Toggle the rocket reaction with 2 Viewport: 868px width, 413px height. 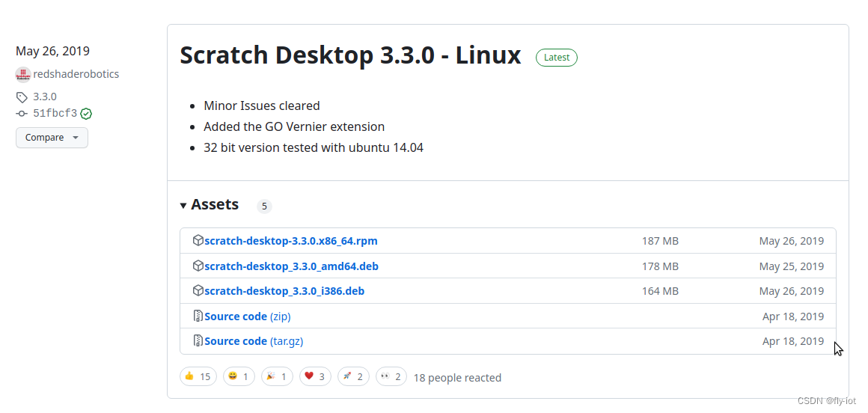pos(353,376)
